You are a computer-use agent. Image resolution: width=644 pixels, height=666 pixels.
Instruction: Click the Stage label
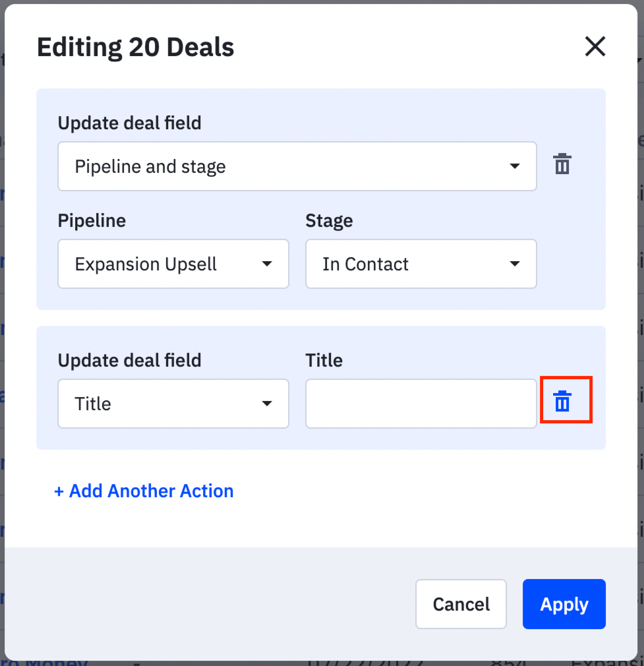pos(329,221)
